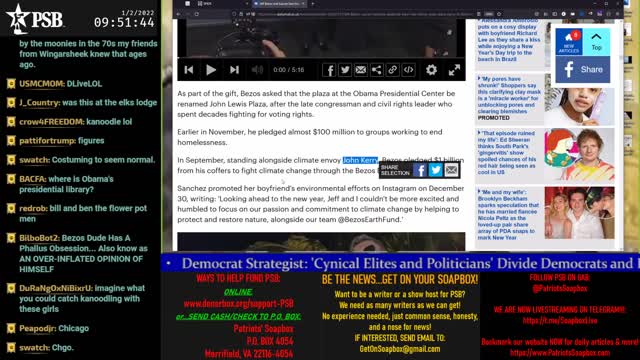Click the donorbox support-PSB link

coord(238,304)
